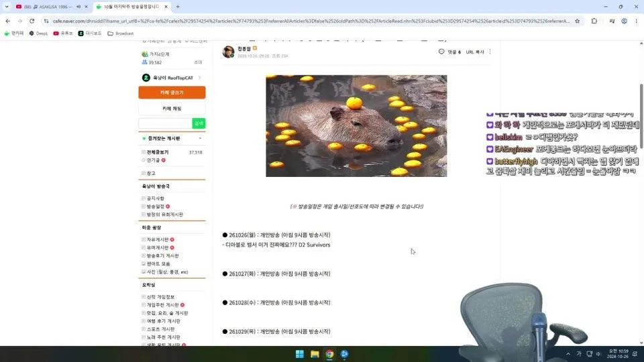644x362 pixels.
Task: Open the 팬아트 모음 board
Action: (158, 263)
